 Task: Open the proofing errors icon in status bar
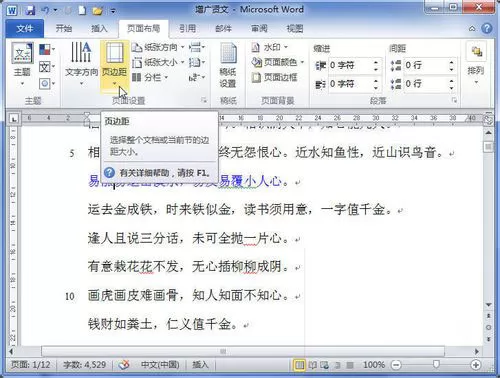pyautogui.click(x=124, y=365)
